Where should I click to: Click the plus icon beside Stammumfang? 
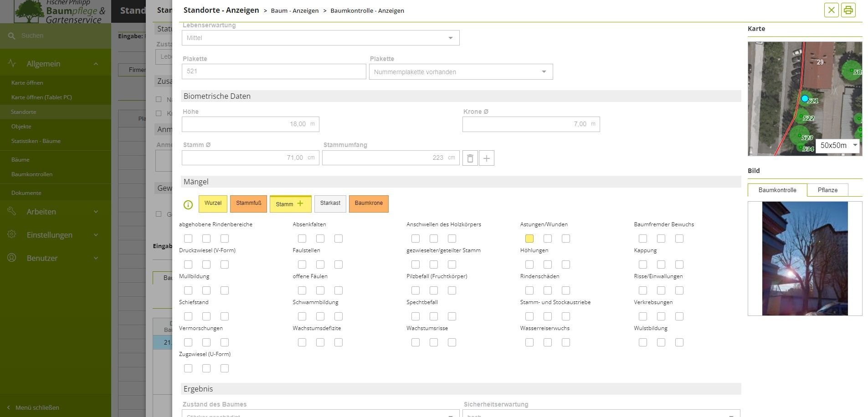click(x=487, y=158)
